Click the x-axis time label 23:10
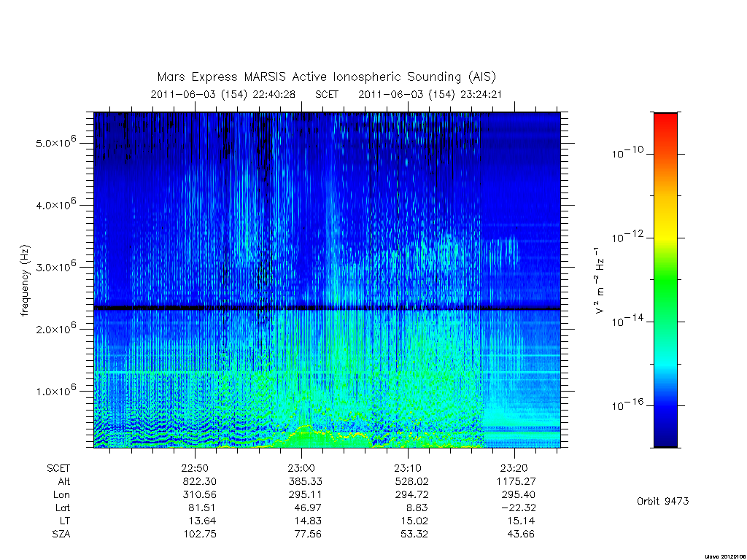 pos(408,468)
